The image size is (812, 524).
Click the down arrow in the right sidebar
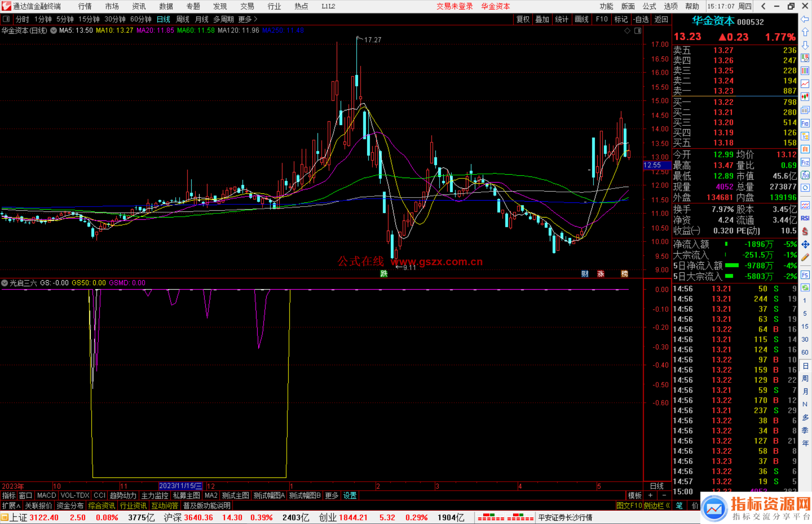point(805,45)
